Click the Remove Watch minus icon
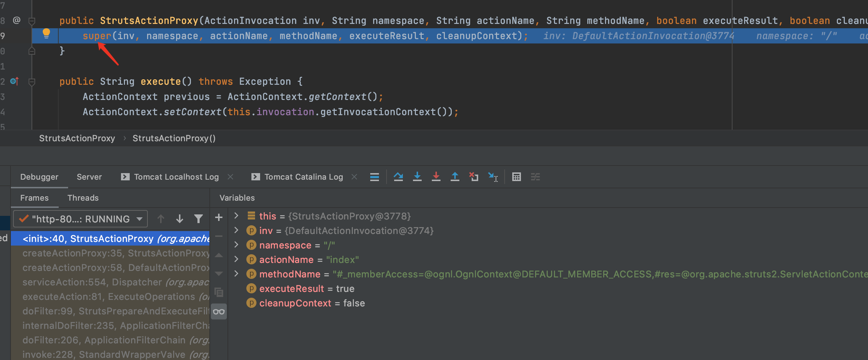The image size is (868, 360). [219, 236]
